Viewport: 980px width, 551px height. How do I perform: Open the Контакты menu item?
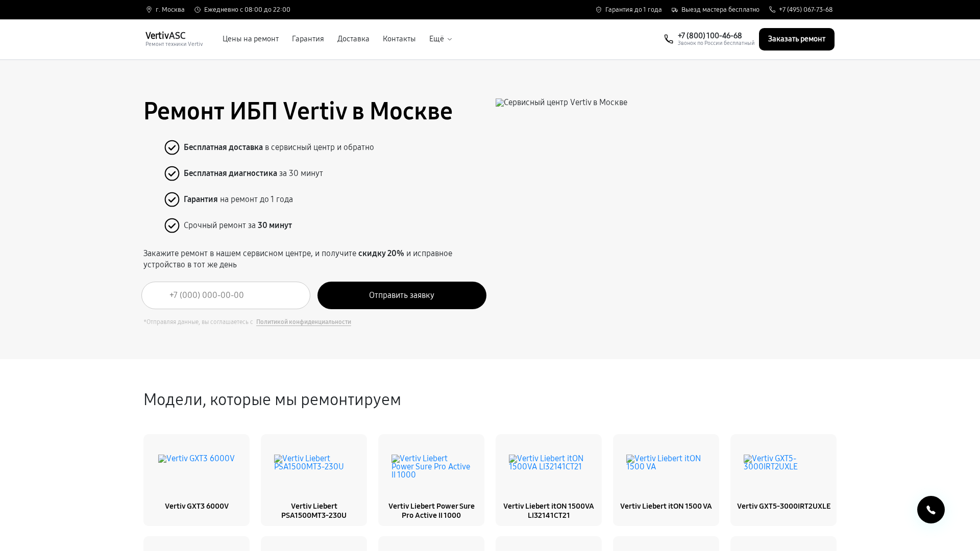pos(399,39)
